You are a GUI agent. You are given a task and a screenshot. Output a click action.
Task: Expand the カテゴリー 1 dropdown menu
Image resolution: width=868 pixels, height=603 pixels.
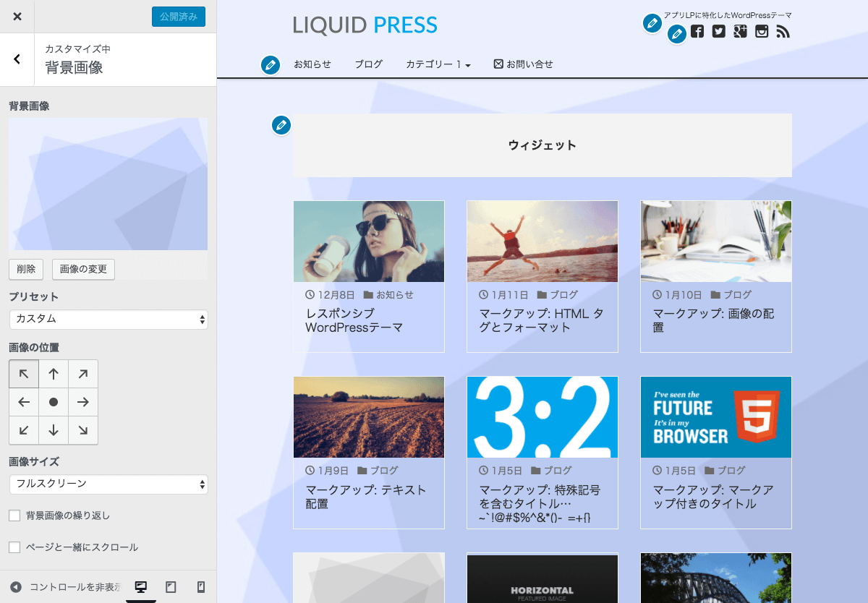point(438,64)
